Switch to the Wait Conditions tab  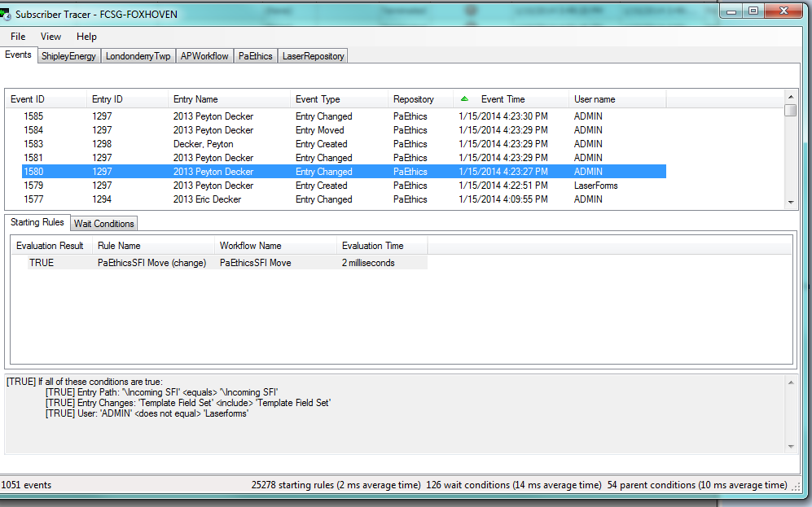tap(104, 224)
